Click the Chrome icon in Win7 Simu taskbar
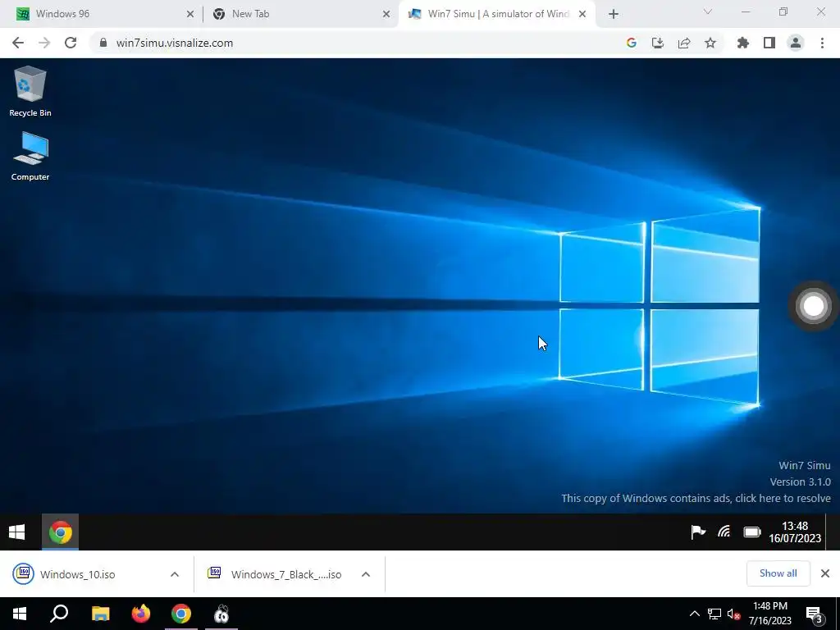This screenshot has width=840, height=630. pyautogui.click(x=61, y=532)
